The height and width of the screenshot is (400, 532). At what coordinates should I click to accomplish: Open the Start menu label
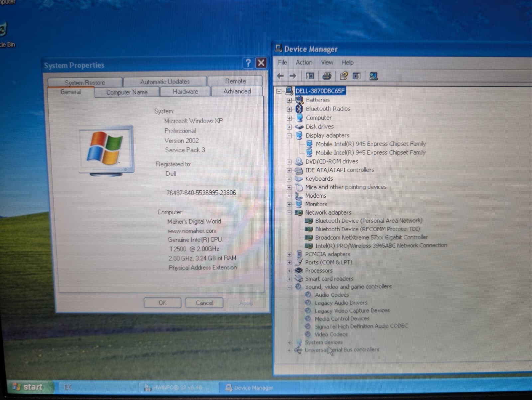tap(33, 387)
